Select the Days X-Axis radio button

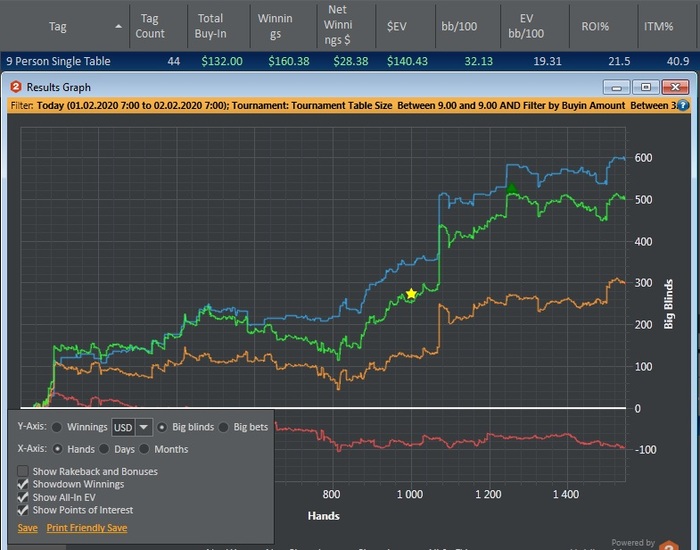104,449
